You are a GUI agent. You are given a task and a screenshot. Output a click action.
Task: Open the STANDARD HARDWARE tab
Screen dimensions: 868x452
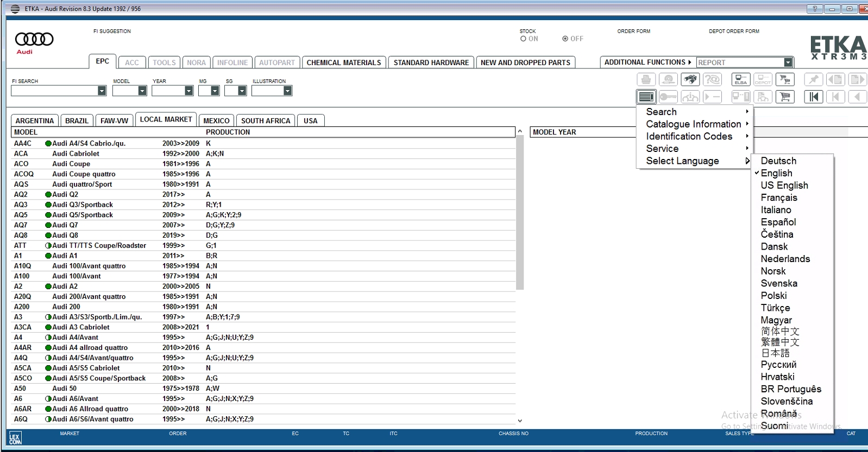[431, 62]
